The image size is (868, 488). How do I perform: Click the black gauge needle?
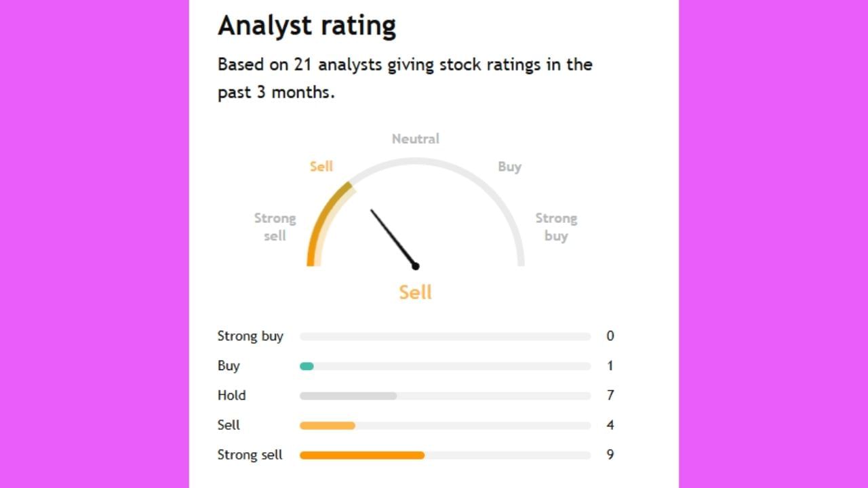392,237
